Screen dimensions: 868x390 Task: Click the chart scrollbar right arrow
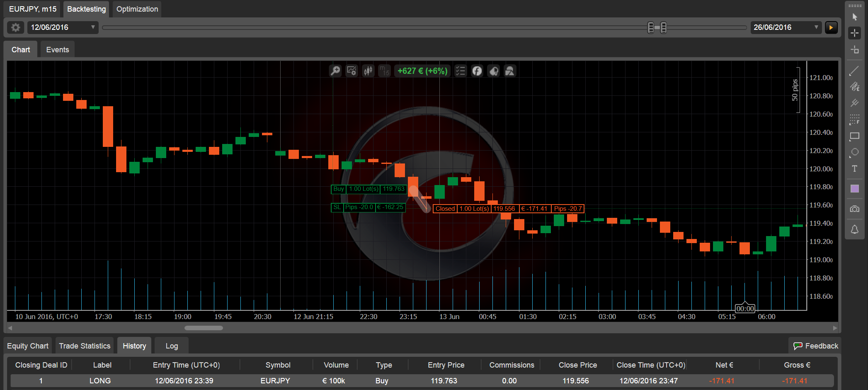835,328
